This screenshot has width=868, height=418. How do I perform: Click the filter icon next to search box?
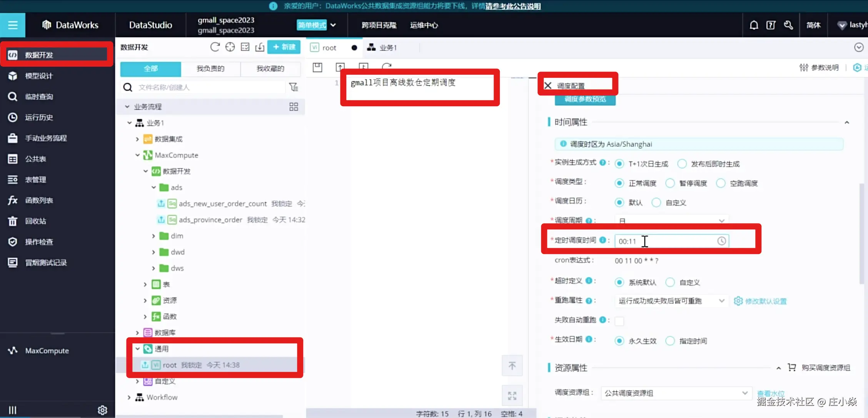(294, 87)
